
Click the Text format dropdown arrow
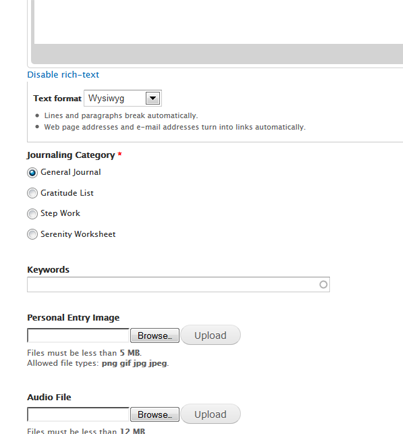153,98
